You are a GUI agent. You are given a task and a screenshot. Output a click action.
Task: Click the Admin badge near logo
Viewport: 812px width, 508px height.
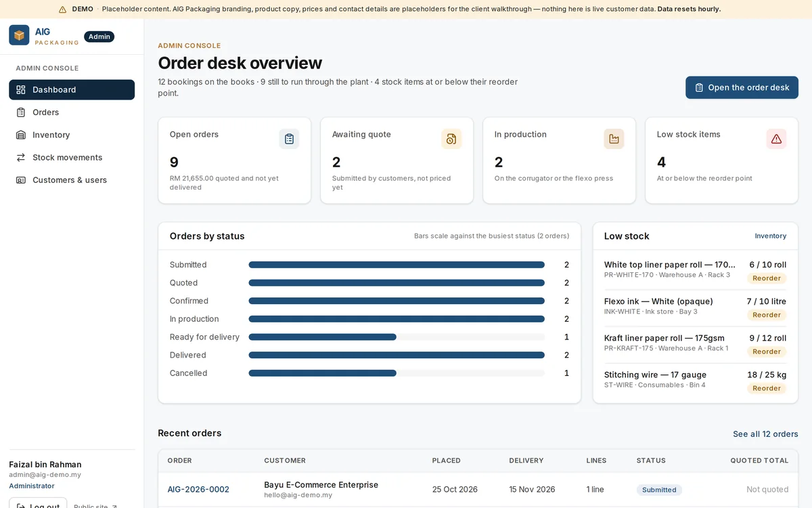click(x=99, y=37)
